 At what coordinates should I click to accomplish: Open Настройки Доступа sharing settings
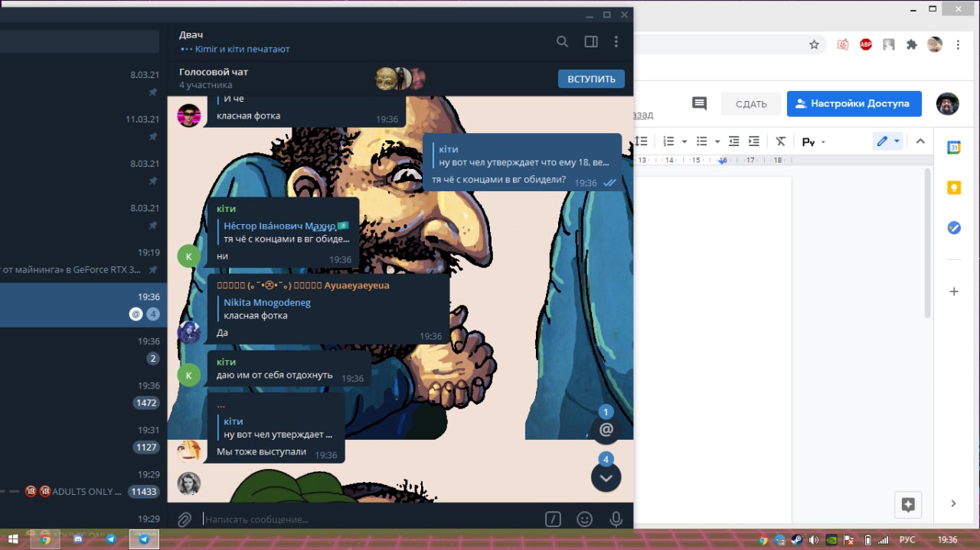pos(854,104)
